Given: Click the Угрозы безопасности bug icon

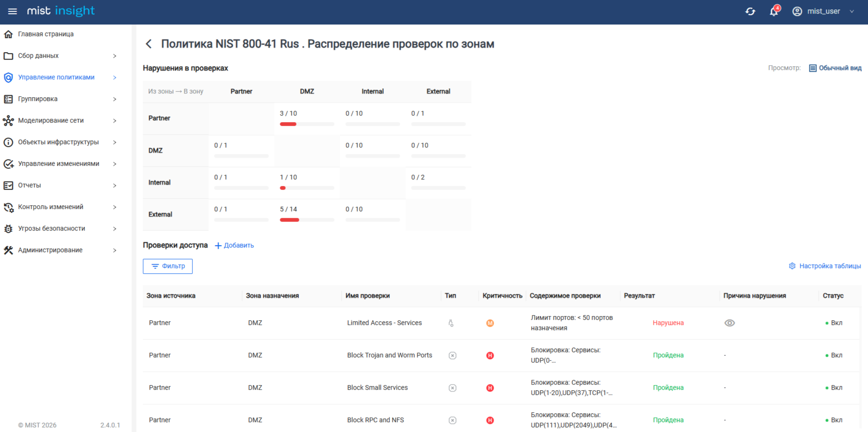Looking at the screenshot, I should (x=8, y=229).
